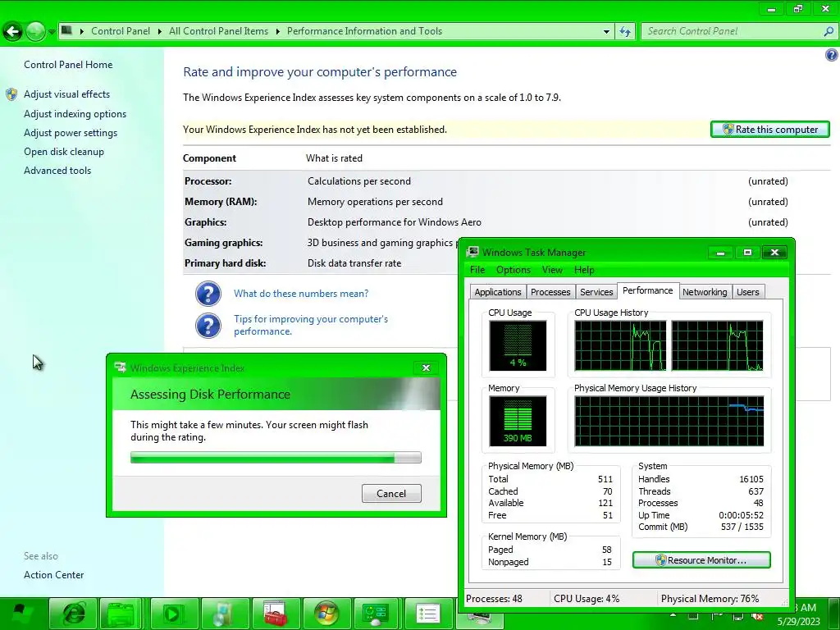
Task: Click the Control Panel taskbar icon
Action: point(376,614)
